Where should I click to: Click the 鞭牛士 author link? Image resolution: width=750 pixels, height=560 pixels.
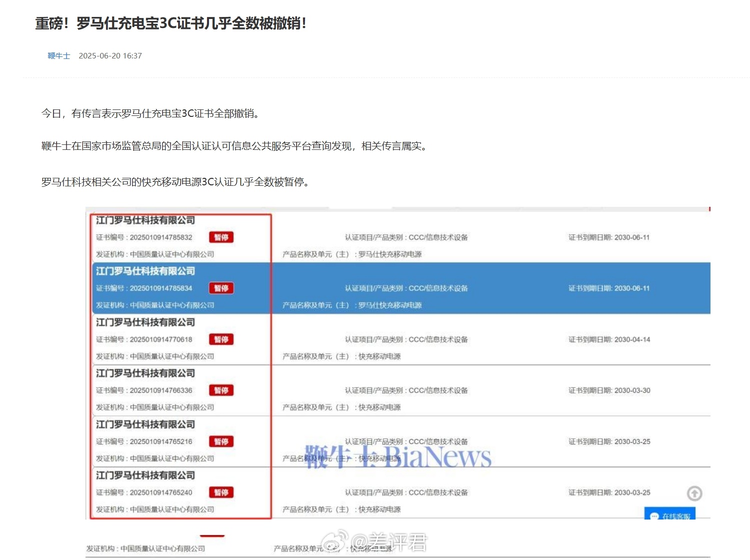click(59, 55)
